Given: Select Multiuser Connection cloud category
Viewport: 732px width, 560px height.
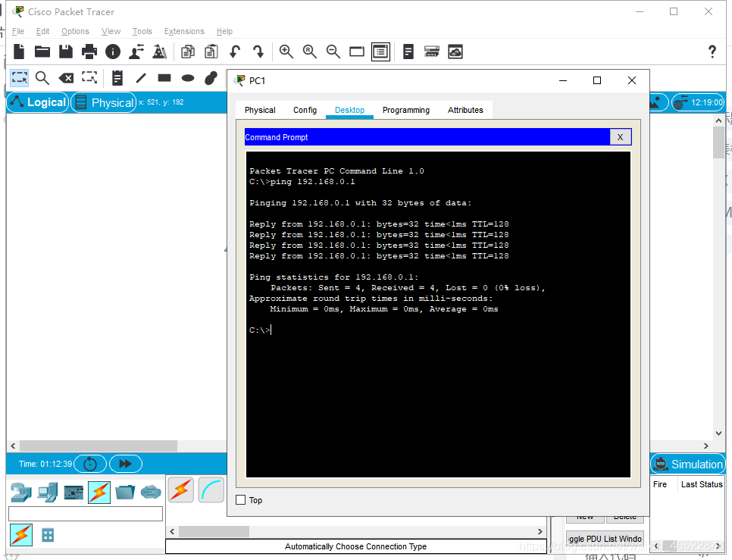Looking at the screenshot, I should (151, 493).
